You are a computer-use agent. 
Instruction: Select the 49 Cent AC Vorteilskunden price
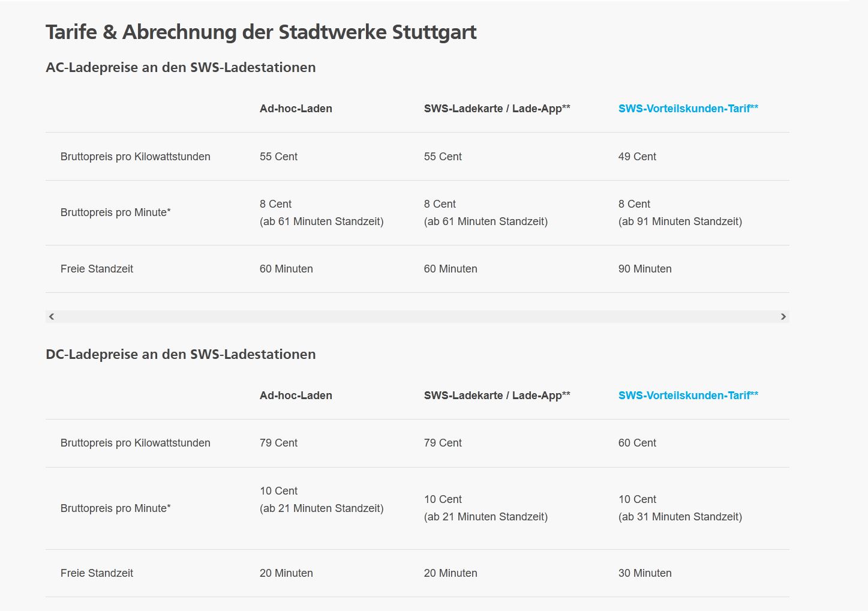coord(637,157)
